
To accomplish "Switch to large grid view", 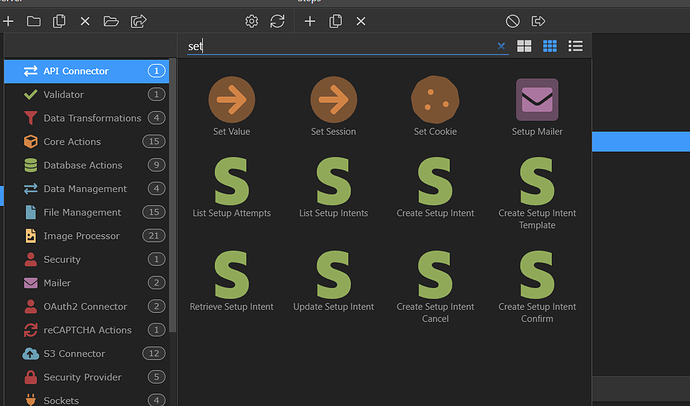I will pos(524,46).
